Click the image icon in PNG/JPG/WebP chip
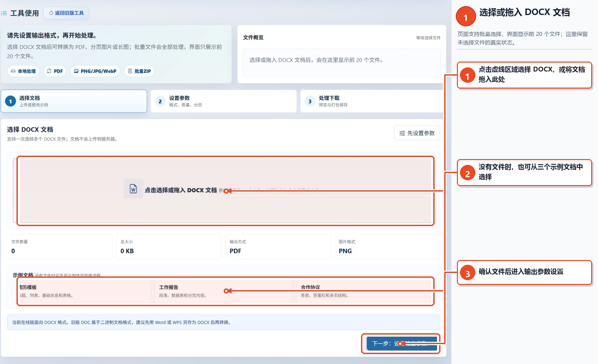598x364 pixels. [x=76, y=71]
